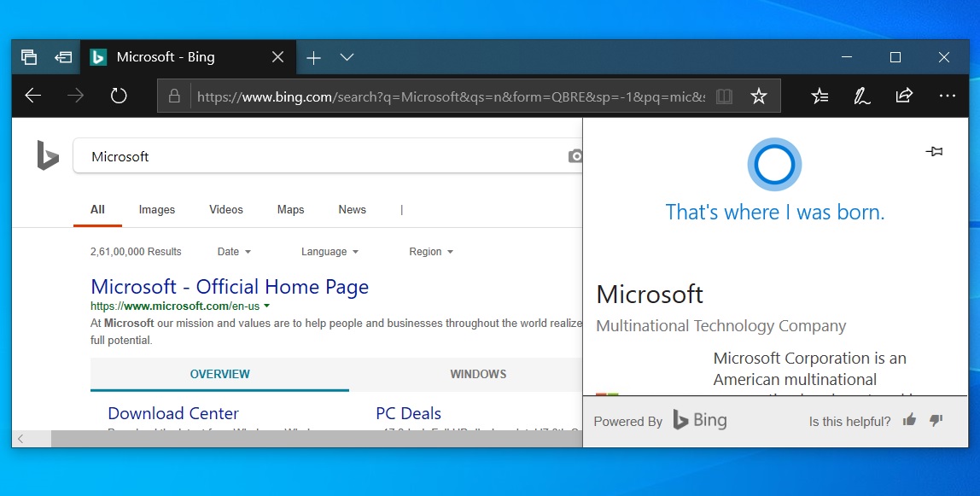Open the Region filter dropdown
The image size is (980, 496).
(430, 251)
